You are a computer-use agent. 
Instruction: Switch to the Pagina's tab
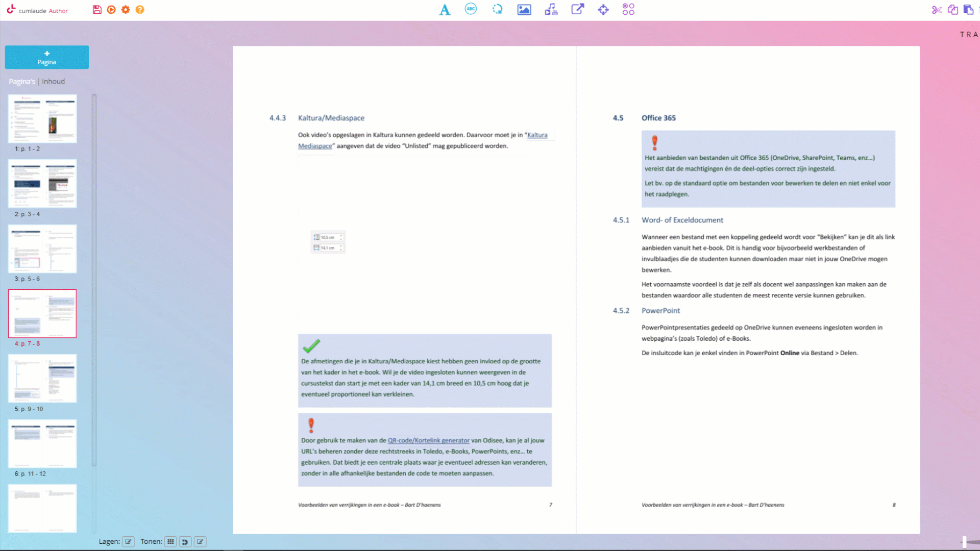coord(22,82)
